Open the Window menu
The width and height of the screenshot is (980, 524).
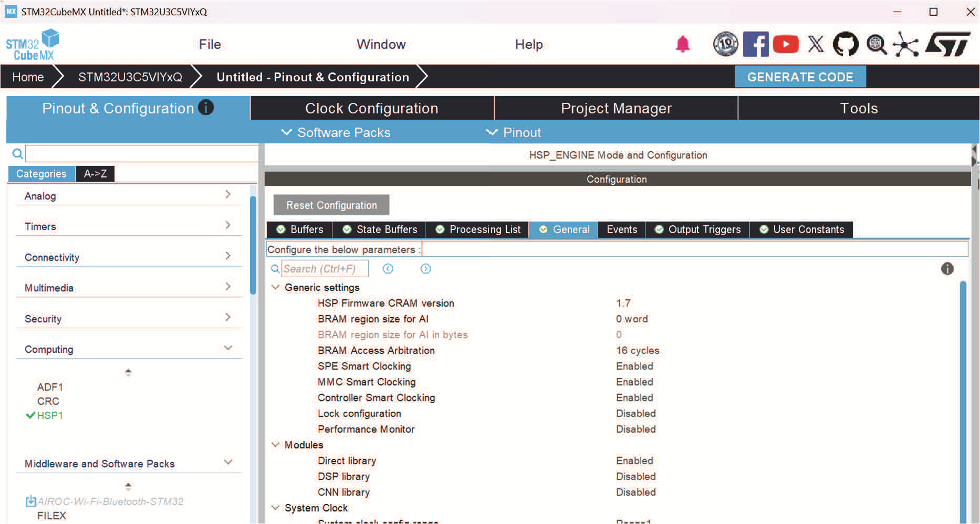pos(381,44)
